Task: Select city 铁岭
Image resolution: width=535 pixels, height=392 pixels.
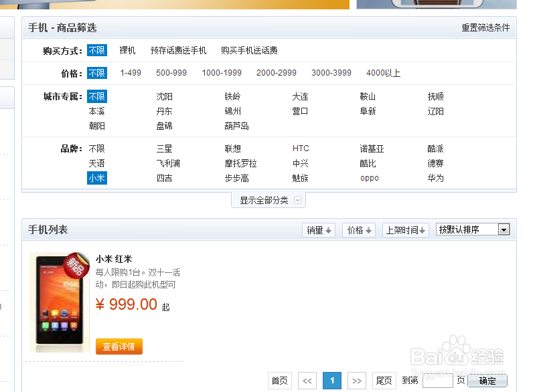Action: click(232, 96)
